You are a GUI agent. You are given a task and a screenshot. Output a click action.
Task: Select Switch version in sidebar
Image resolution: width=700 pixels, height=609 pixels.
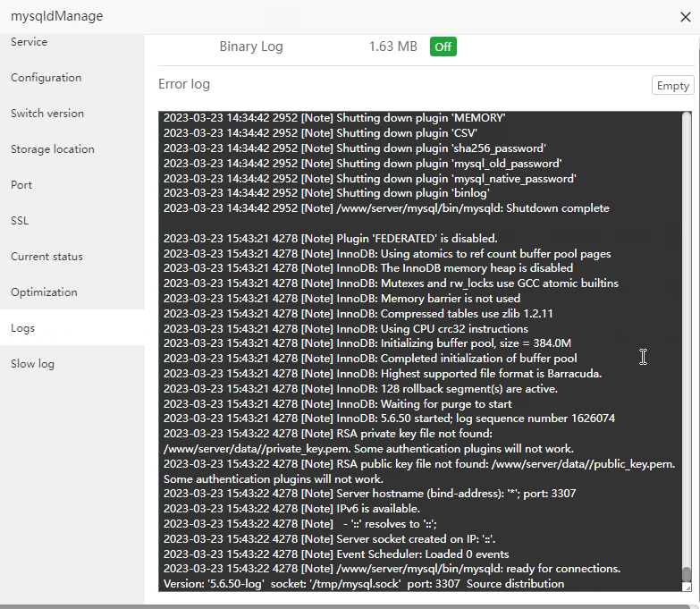point(47,114)
